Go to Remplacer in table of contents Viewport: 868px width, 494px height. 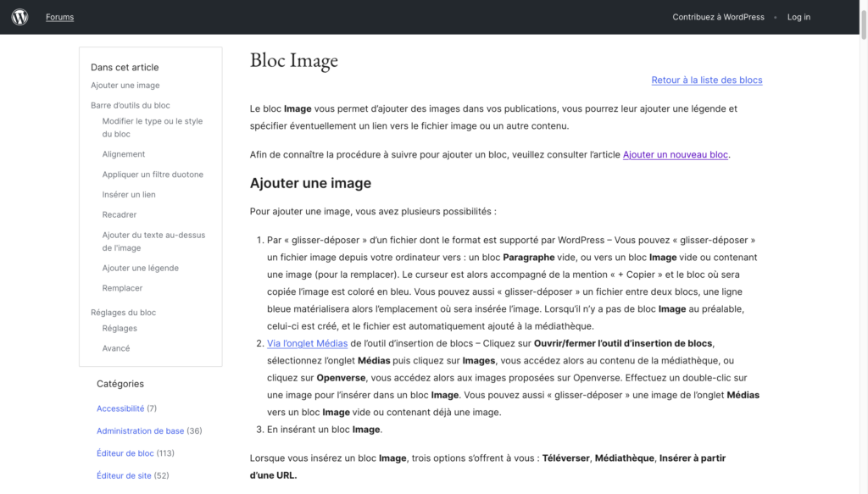(122, 287)
